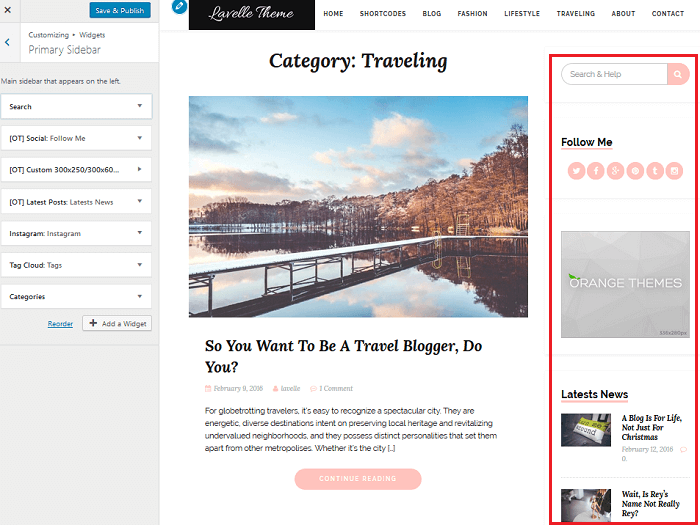Open the Tumblr social icon
The width and height of the screenshot is (700, 525).
655,171
